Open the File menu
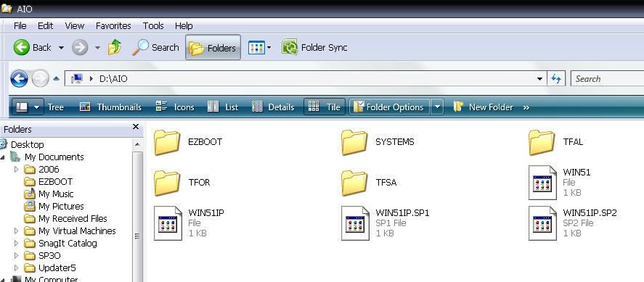The width and height of the screenshot is (644, 282). pyautogui.click(x=20, y=25)
